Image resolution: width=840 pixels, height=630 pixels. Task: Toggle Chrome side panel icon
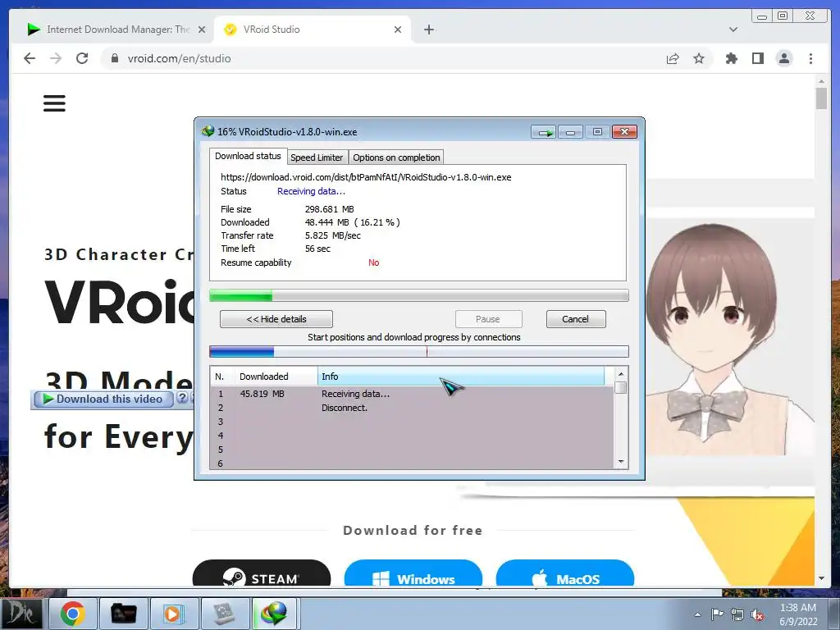click(757, 58)
